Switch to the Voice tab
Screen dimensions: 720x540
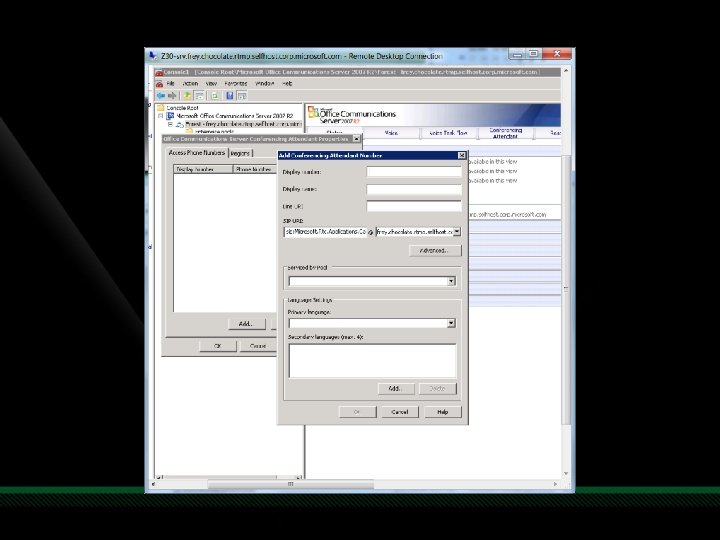click(391, 133)
